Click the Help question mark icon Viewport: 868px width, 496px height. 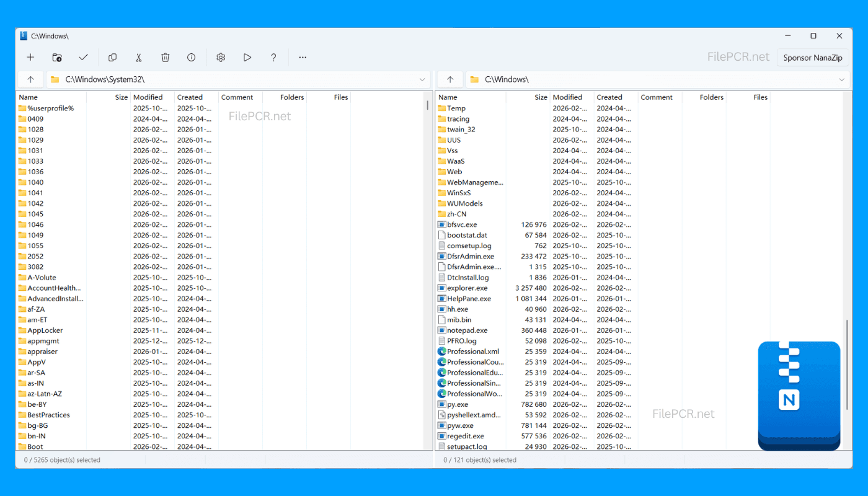[x=273, y=57]
